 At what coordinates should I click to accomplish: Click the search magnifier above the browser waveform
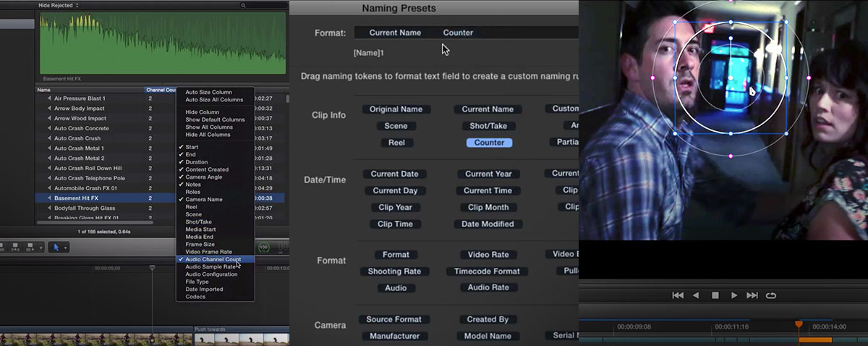click(x=244, y=5)
